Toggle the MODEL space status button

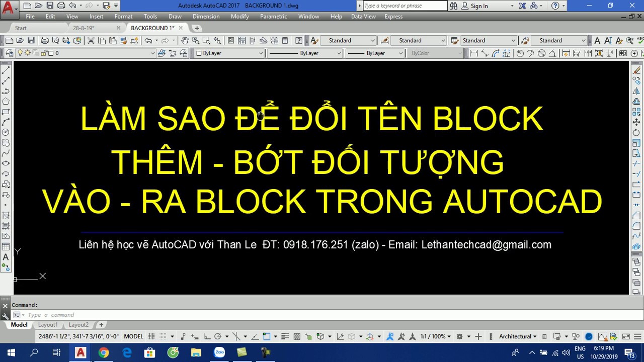coord(133,336)
